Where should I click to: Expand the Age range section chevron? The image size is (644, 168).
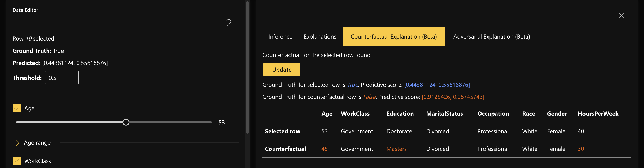coord(17,143)
